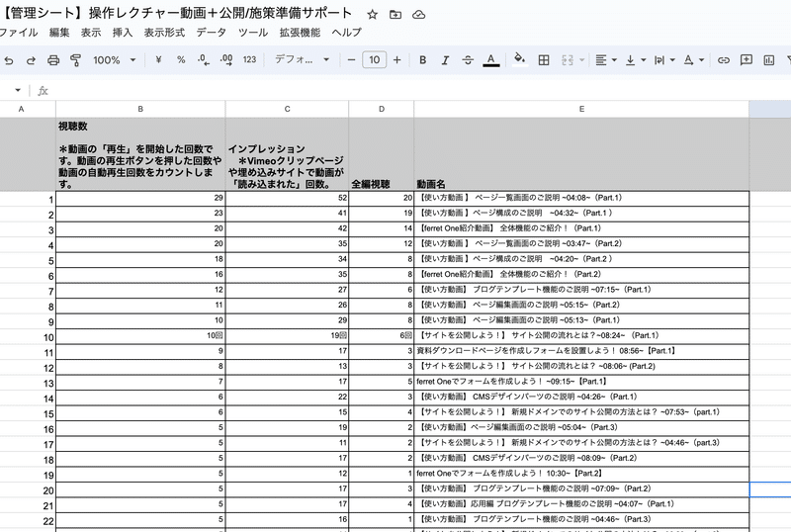Open the 123 number format menu
Image resolution: width=791 pixels, height=532 pixels.
click(250, 59)
